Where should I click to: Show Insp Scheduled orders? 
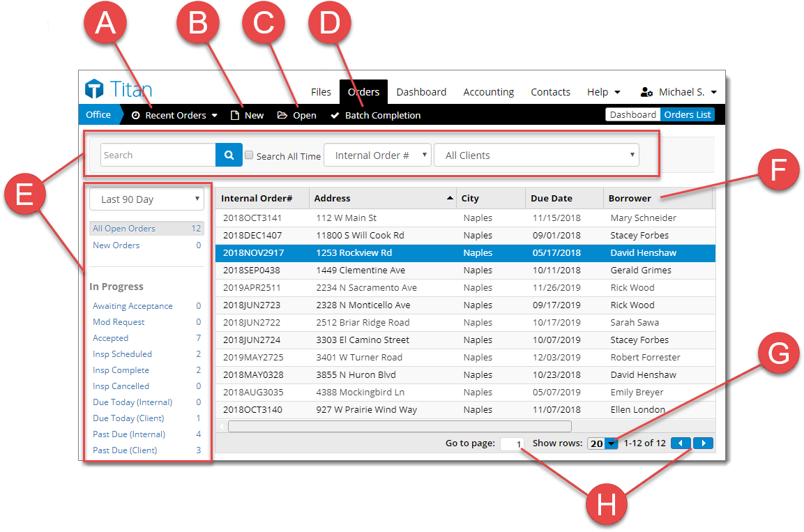[x=122, y=354]
